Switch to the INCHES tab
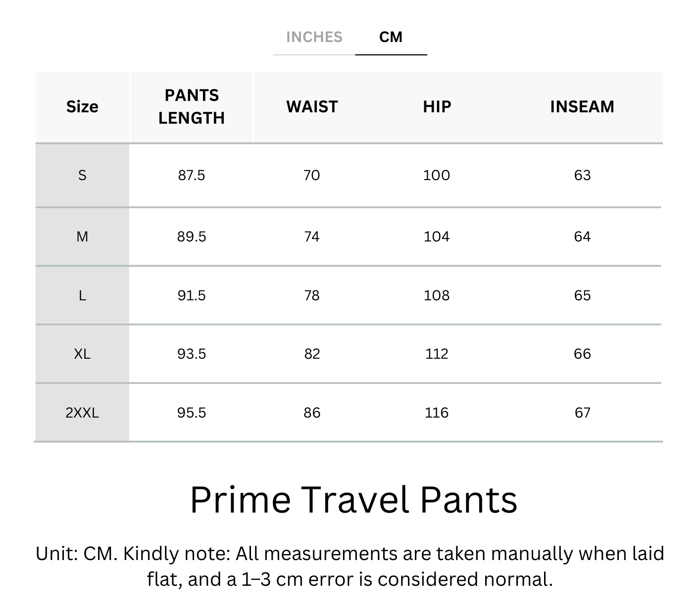Viewport: 700px width, 612px height. 314,37
